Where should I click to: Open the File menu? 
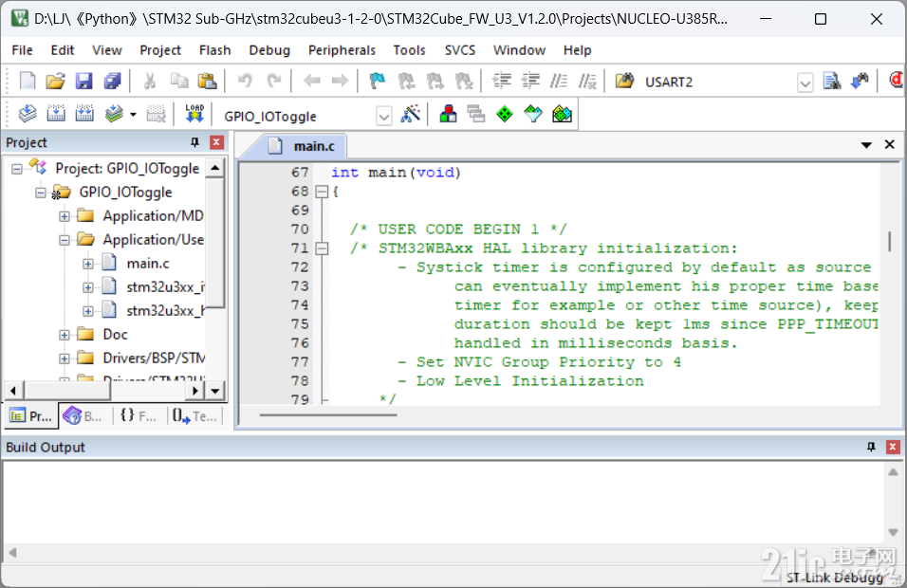pos(22,50)
